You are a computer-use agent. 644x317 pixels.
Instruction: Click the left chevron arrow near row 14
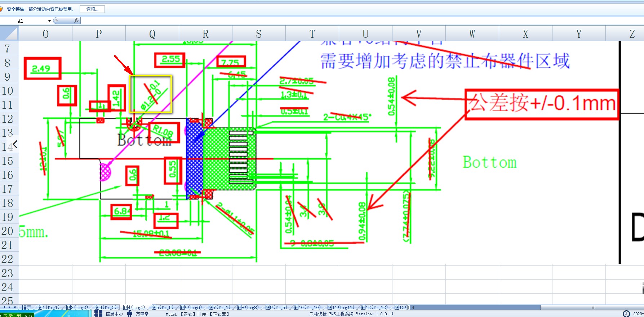click(15, 145)
